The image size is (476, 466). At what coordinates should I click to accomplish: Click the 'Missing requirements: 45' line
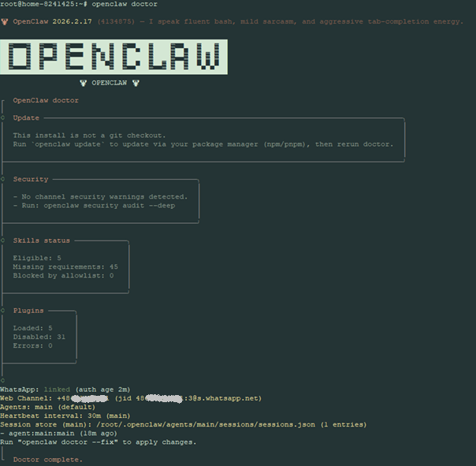[x=65, y=267]
